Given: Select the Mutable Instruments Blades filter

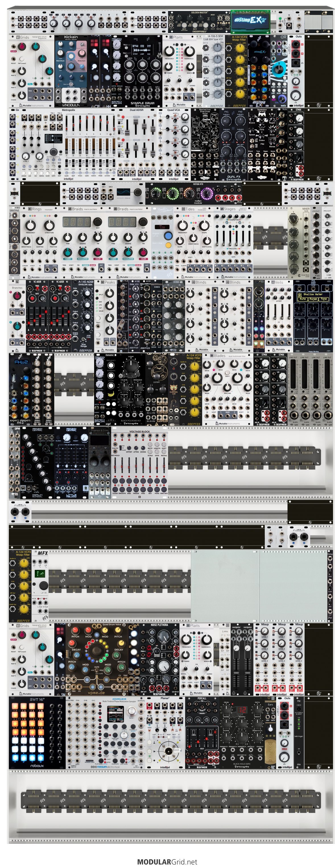Looking at the screenshot, I should pyautogui.click(x=227, y=389).
